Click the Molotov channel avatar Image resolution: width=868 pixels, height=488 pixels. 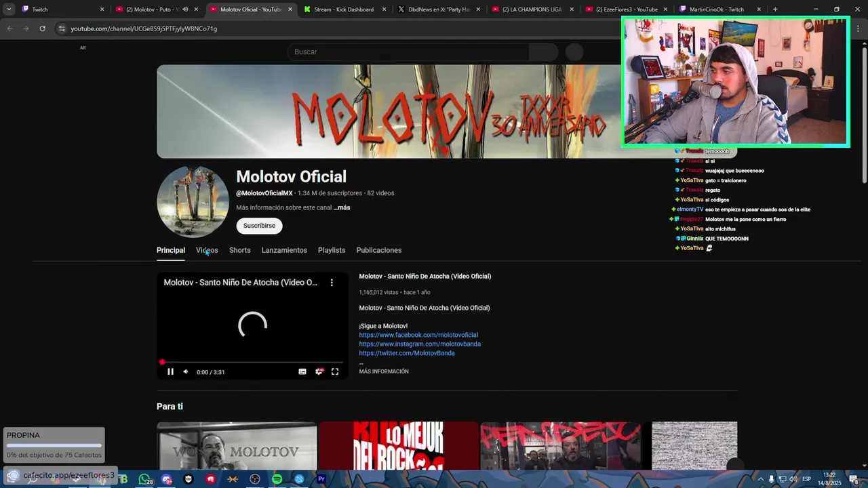point(193,202)
